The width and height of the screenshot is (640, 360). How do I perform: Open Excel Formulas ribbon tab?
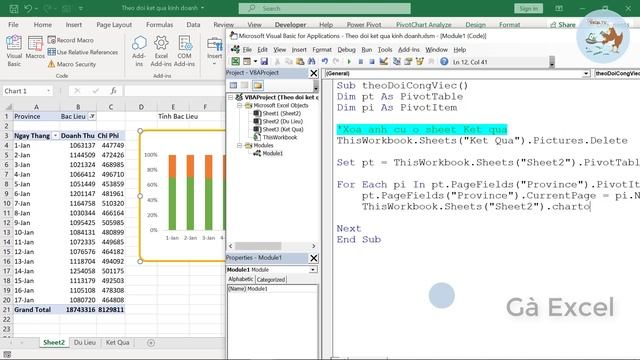click(x=159, y=24)
